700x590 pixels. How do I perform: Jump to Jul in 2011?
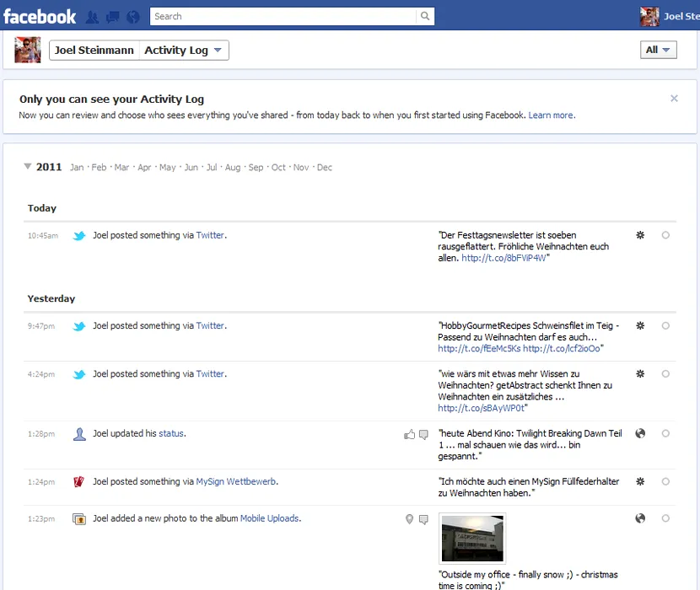point(212,168)
